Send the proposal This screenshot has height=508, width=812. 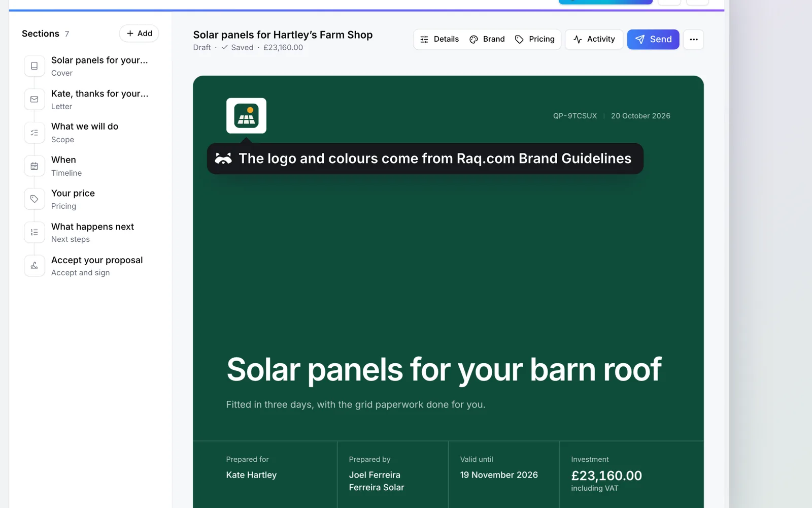coord(653,39)
